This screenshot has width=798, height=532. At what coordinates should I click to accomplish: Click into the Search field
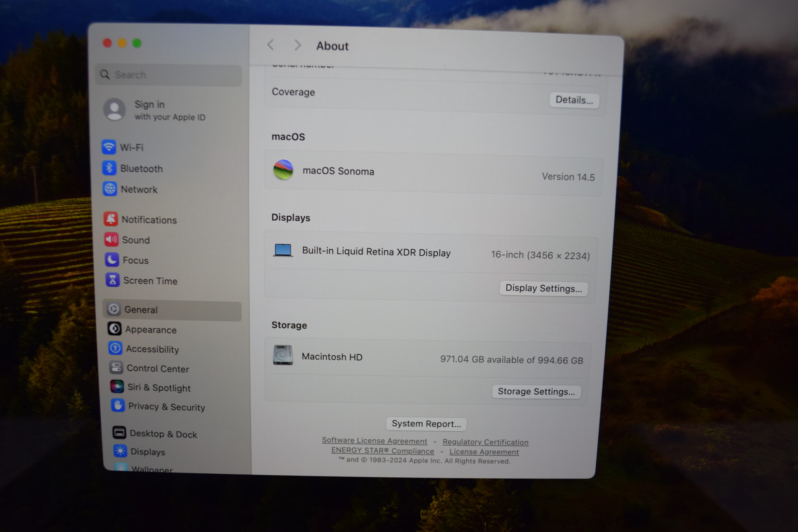(169, 75)
